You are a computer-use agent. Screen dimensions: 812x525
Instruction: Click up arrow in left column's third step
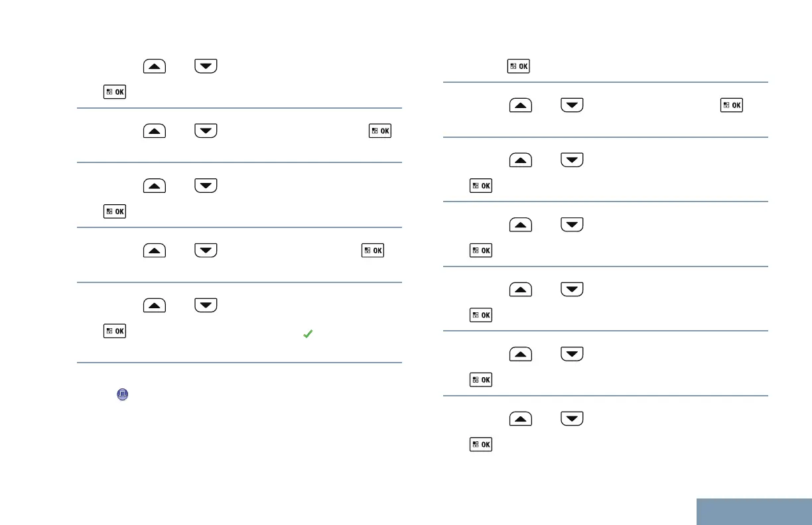(153, 186)
